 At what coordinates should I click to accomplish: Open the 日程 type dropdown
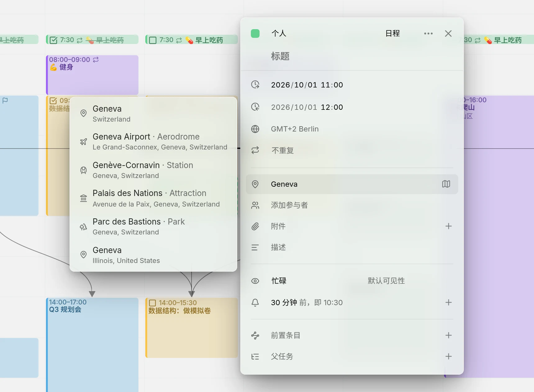pyautogui.click(x=392, y=33)
